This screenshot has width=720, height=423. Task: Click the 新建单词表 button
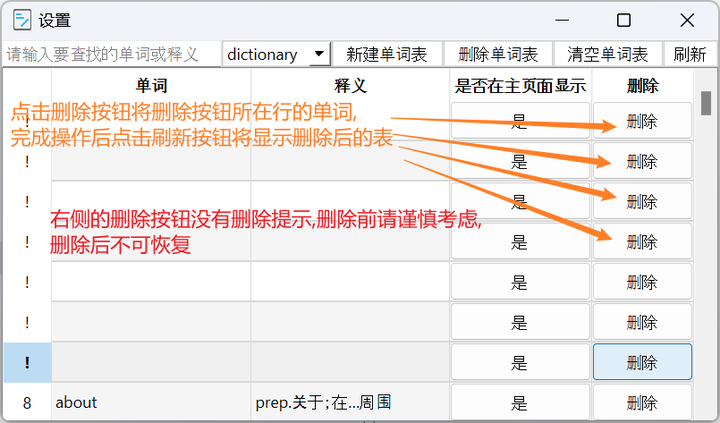386,55
